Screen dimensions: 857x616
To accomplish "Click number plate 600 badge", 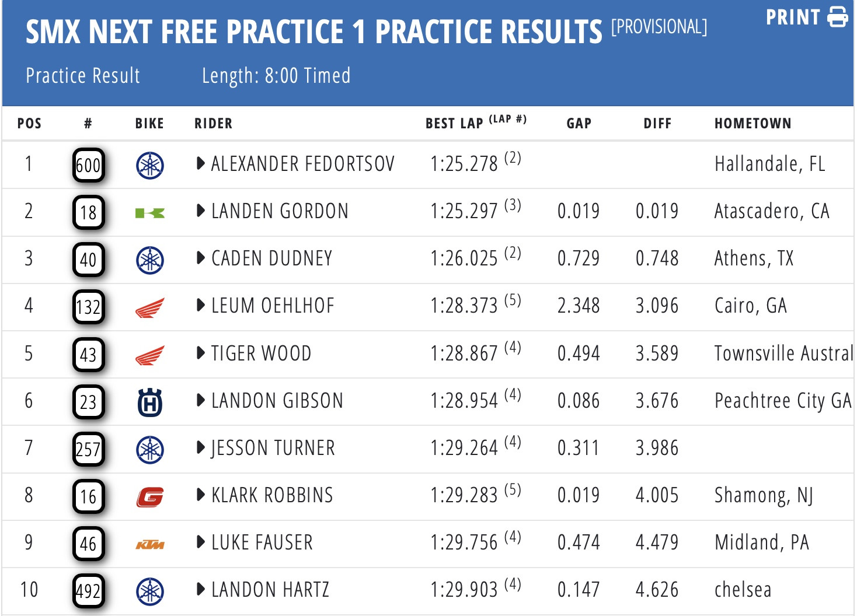I will tap(89, 166).
